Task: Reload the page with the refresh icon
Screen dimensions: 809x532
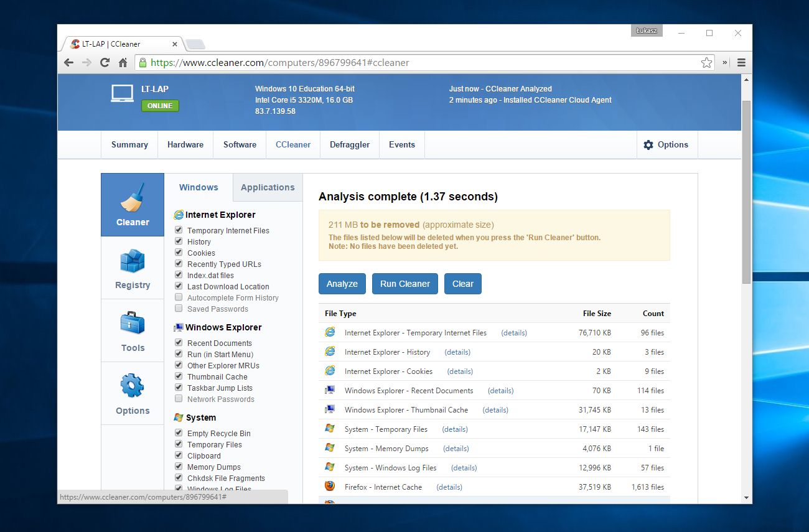Action: click(105, 62)
